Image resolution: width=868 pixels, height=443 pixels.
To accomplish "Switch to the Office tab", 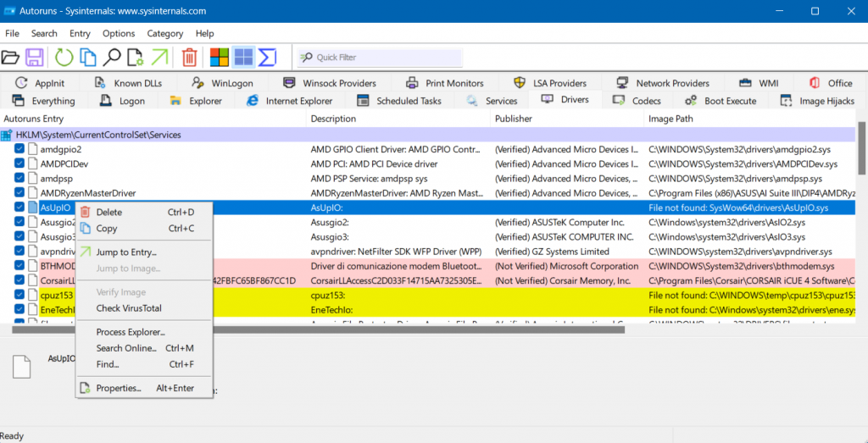I will (x=831, y=83).
